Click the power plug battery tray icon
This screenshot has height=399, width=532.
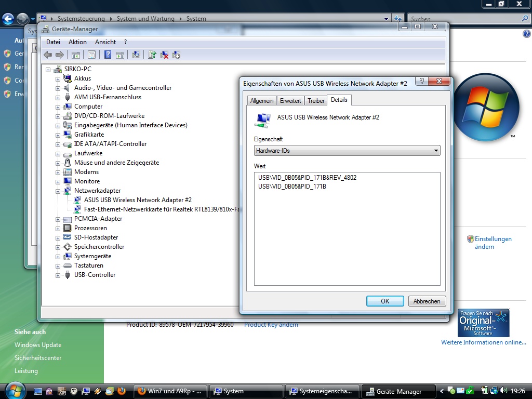click(x=485, y=391)
